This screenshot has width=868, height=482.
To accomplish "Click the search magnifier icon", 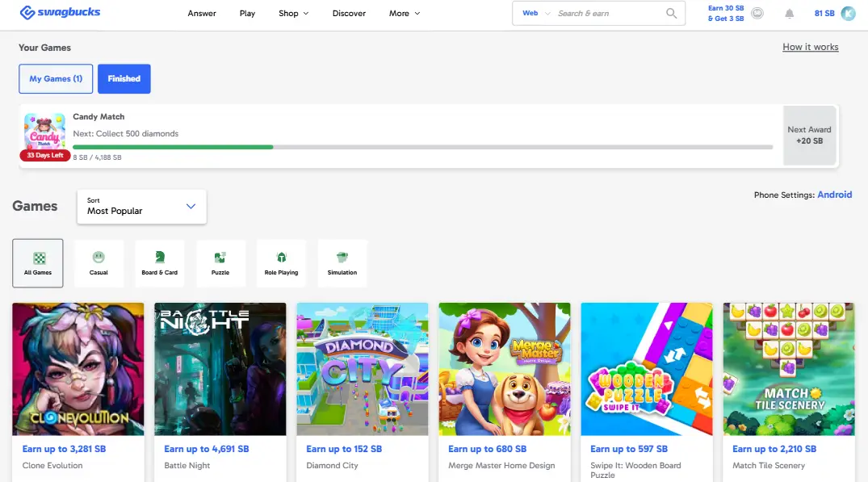I will (x=671, y=14).
